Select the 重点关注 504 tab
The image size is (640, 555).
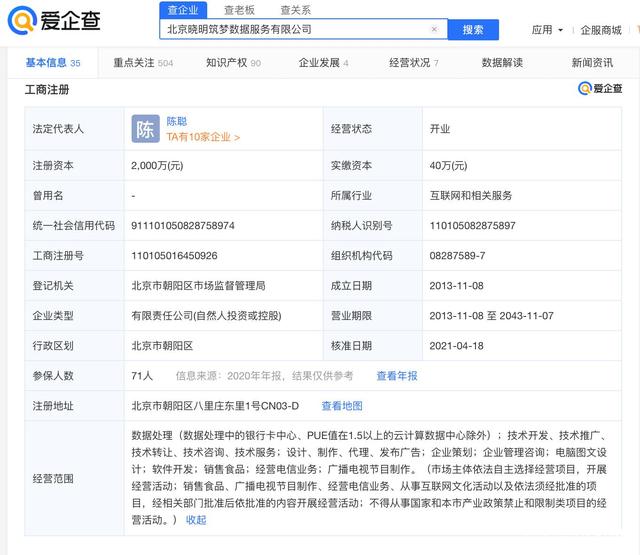pos(143,62)
